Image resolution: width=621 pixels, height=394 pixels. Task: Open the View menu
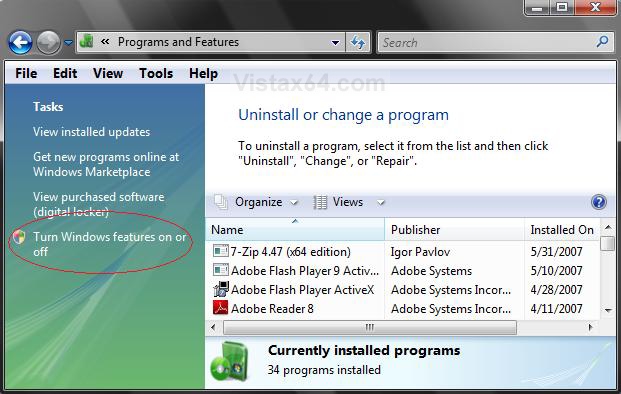click(108, 73)
